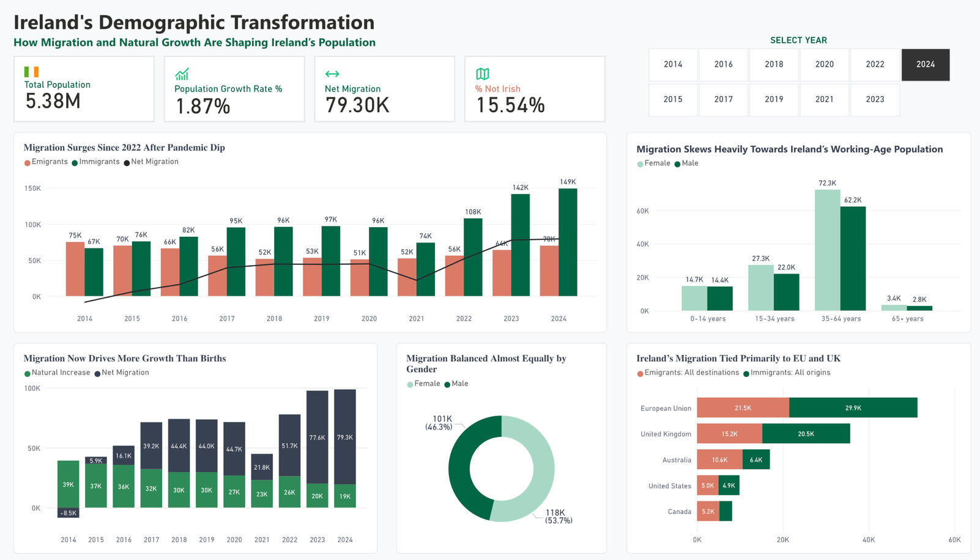980x560 pixels.
Task: Click the 77.6K net migration segment for 2023
Action: 317,437
